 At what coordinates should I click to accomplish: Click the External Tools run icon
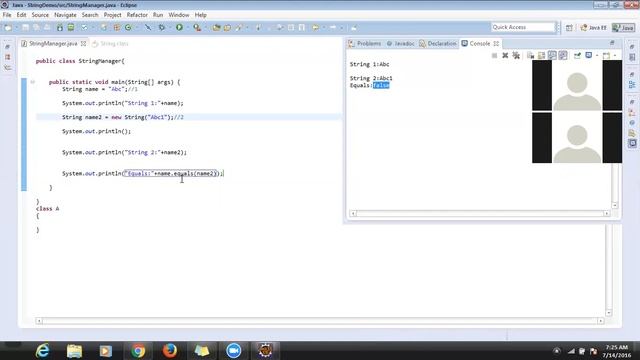coord(197,27)
